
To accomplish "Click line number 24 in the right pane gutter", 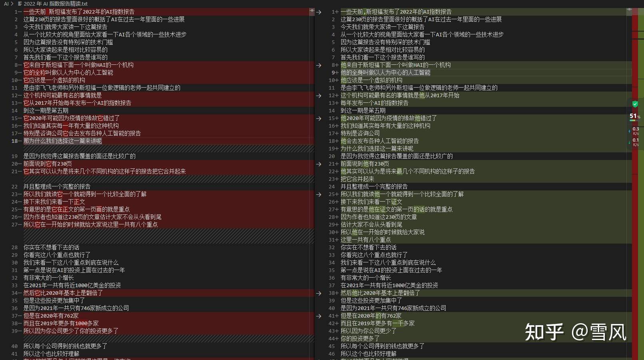I will [332, 187].
